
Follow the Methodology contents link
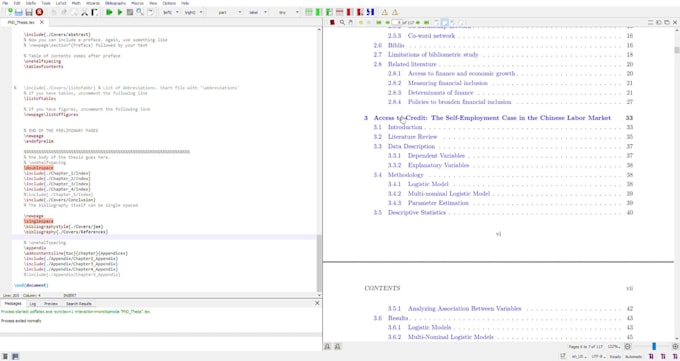coord(405,175)
